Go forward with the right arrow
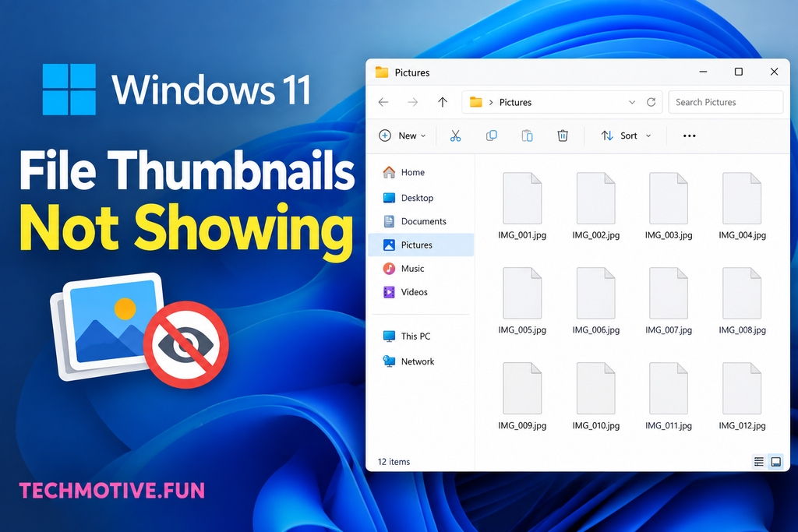This screenshot has width=798, height=532. tap(413, 102)
